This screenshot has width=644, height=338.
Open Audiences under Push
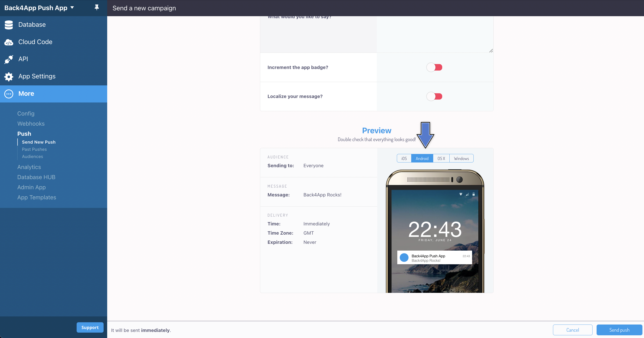click(33, 156)
